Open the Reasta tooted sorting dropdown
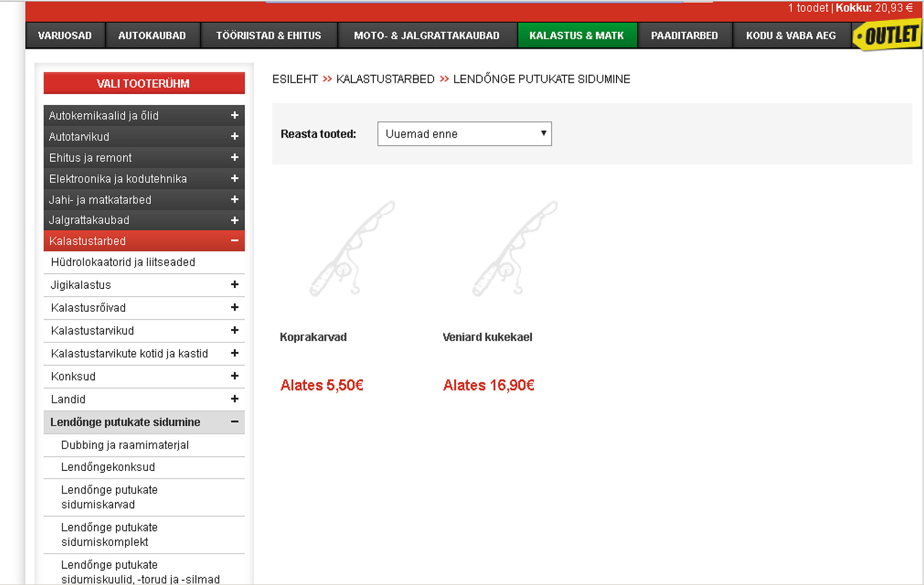The image size is (924, 585). (x=464, y=134)
